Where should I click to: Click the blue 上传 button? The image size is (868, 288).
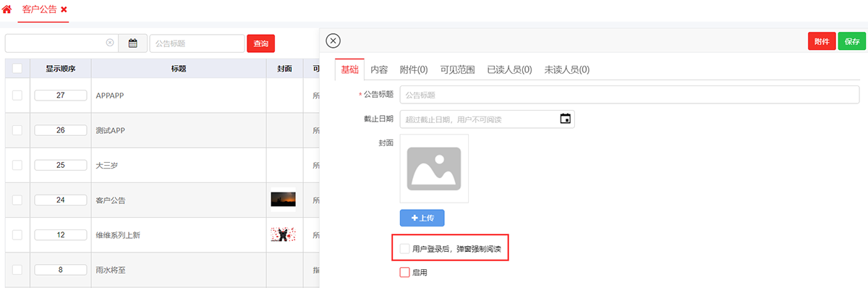(x=422, y=218)
